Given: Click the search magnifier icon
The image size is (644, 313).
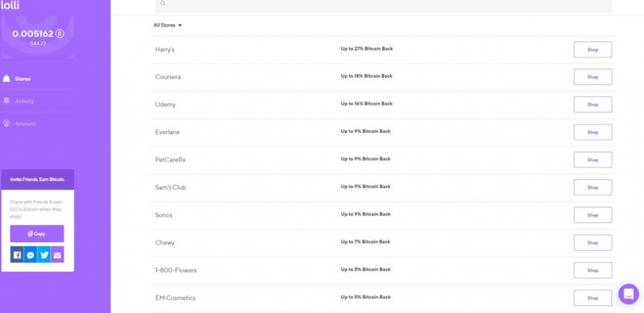Looking at the screenshot, I should tap(163, 3).
